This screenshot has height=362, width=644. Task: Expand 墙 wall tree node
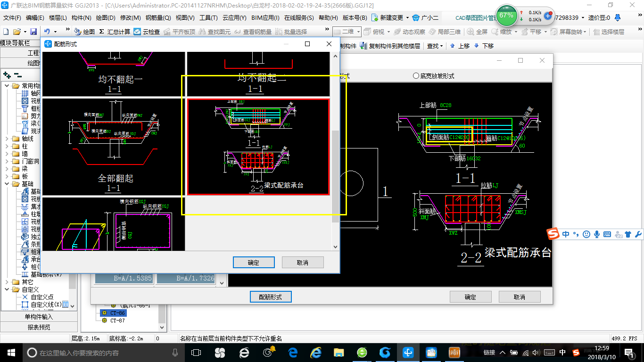tap(7, 154)
